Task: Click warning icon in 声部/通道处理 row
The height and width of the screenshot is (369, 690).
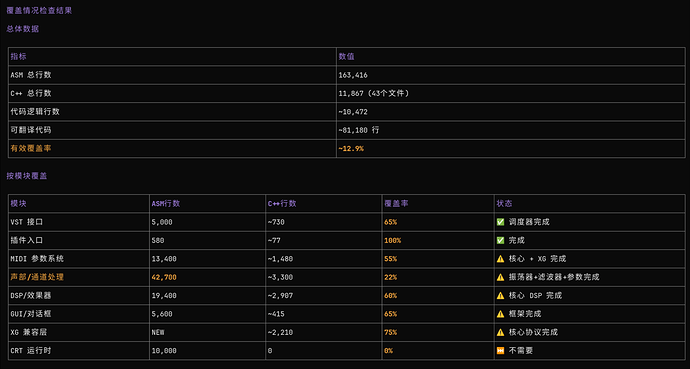Action: [x=500, y=278]
